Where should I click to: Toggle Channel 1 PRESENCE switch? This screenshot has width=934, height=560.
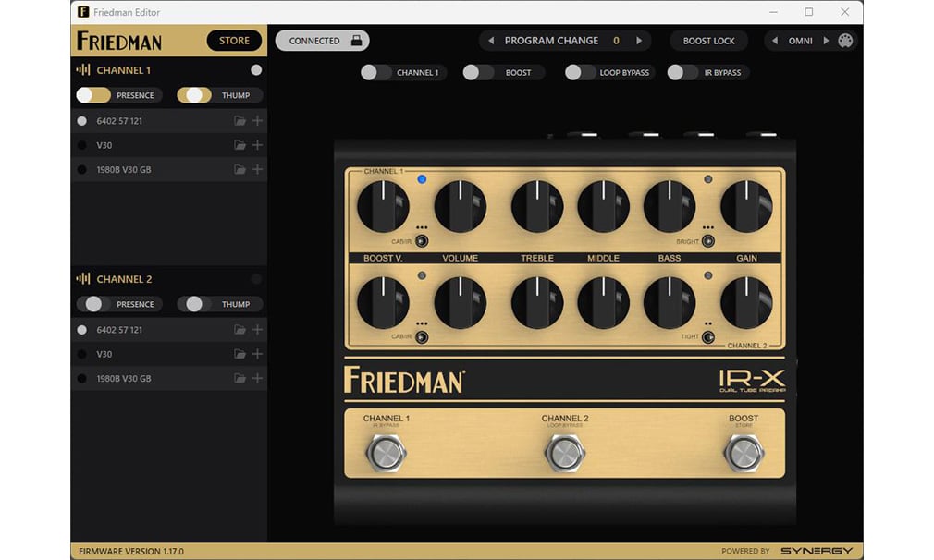[93, 95]
